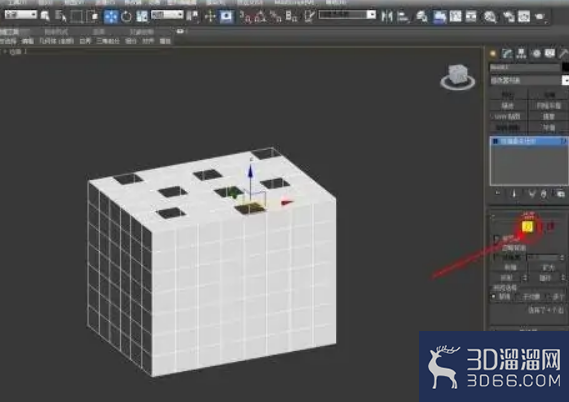
Task: Click the Render teapot icon
Action: (x=540, y=16)
